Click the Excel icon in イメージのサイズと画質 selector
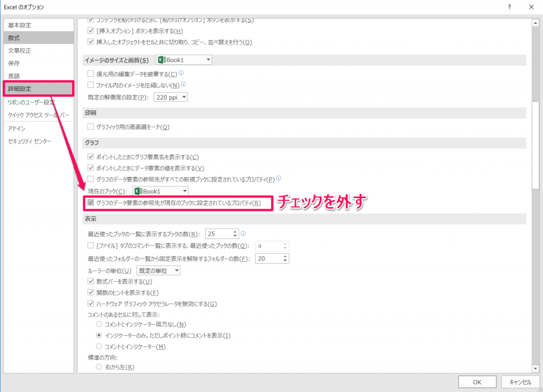The height and width of the screenshot is (392, 543). [161, 60]
